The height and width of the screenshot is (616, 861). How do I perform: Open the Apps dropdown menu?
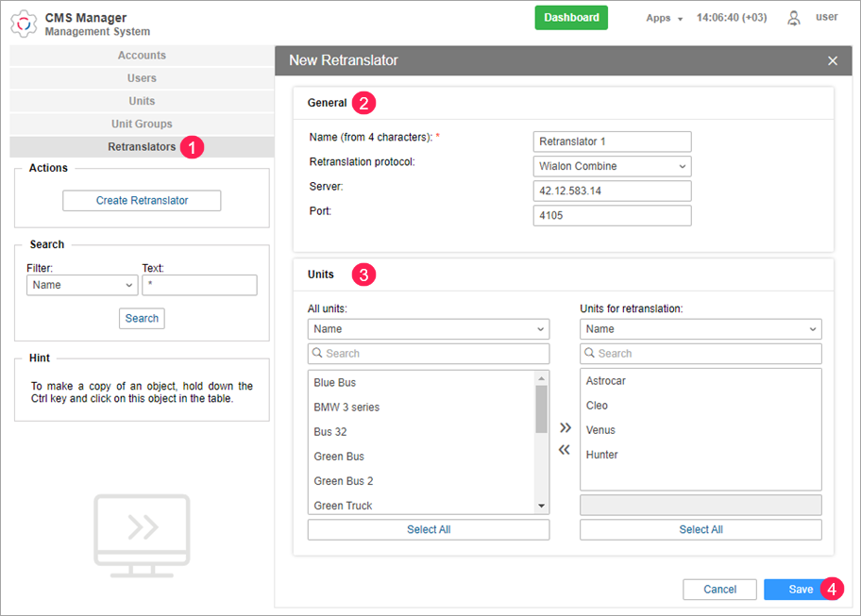pos(664,18)
